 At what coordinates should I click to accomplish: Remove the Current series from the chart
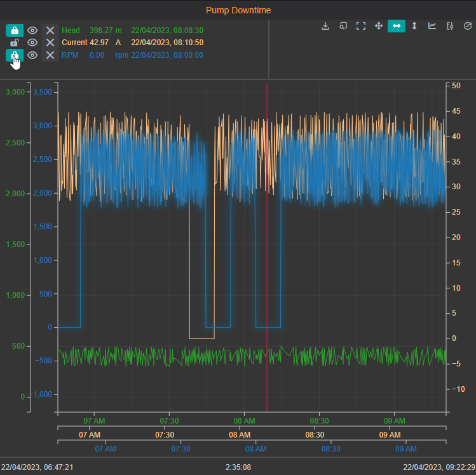click(x=50, y=43)
